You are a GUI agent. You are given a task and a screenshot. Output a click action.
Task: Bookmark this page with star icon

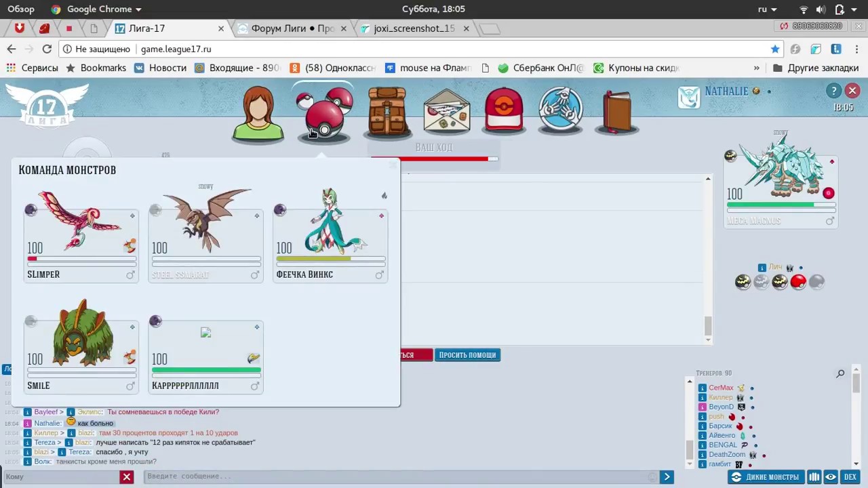point(775,49)
